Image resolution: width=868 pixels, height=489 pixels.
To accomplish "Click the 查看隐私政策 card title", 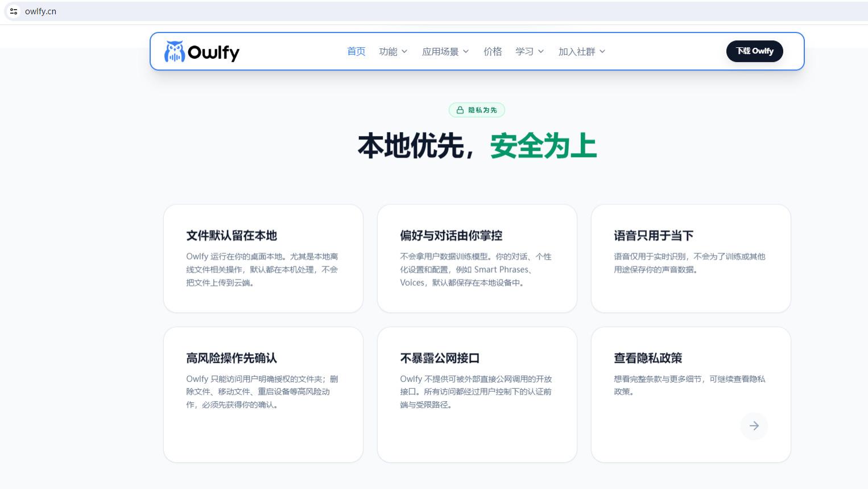I will coord(648,358).
